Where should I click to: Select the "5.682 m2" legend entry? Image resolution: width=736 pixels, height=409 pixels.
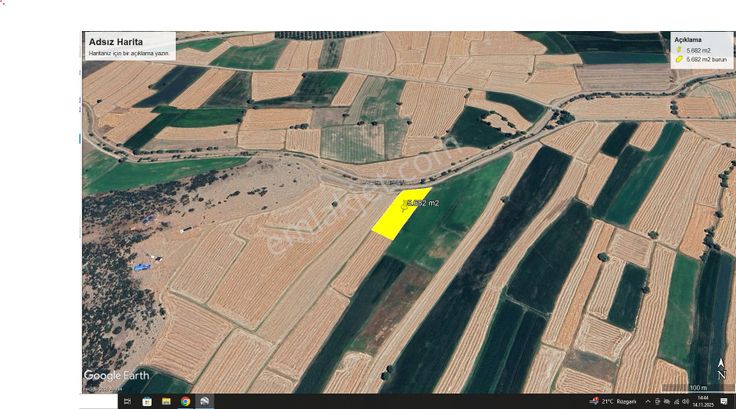697,50
